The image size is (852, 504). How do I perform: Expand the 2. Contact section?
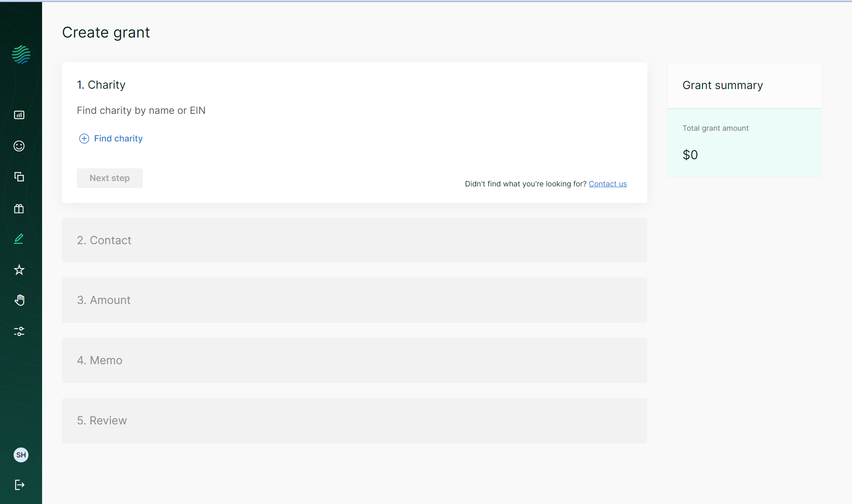354,240
